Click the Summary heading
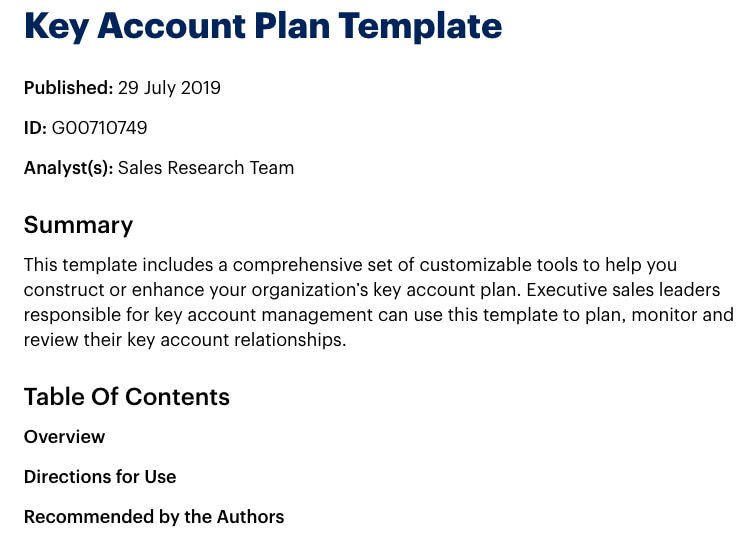This screenshot has height=550, width=754. [x=78, y=225]
